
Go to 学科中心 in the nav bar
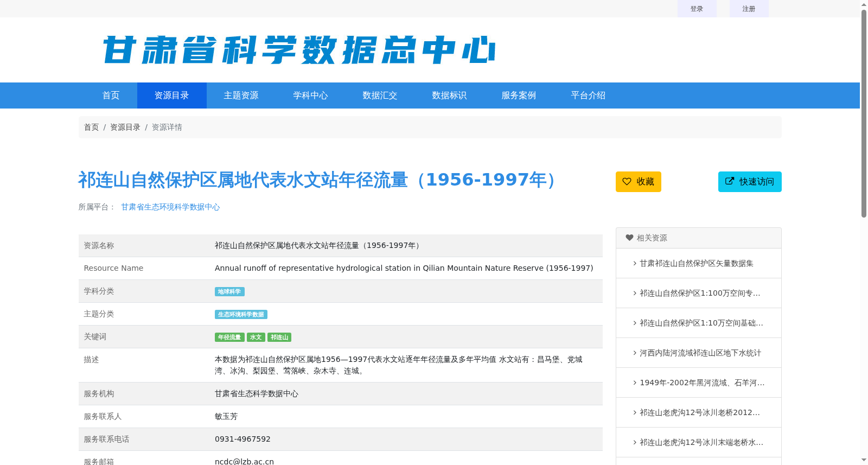point(311,95)
